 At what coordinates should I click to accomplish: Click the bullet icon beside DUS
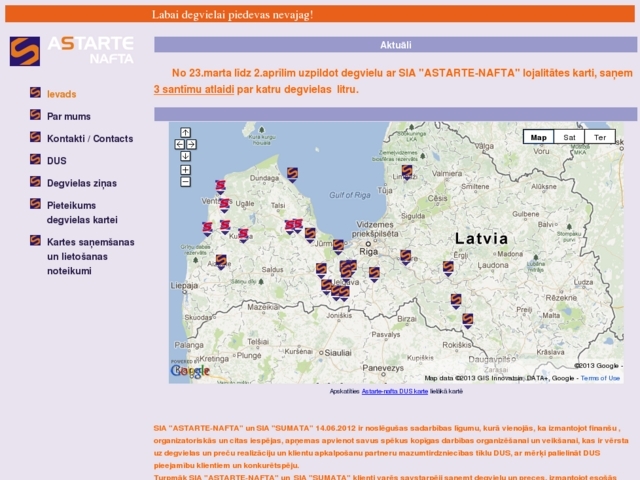[x=36, y=159]
